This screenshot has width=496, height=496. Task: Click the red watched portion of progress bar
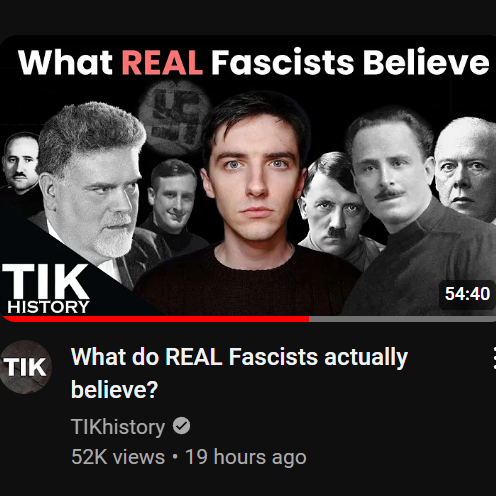tap(155, 319)
